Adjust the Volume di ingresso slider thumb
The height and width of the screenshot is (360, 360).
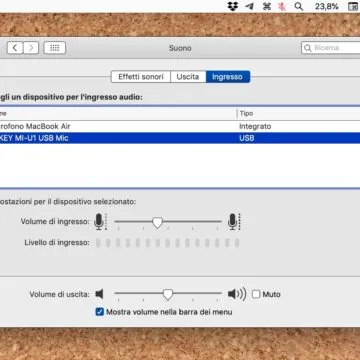[x=157, y=222]
